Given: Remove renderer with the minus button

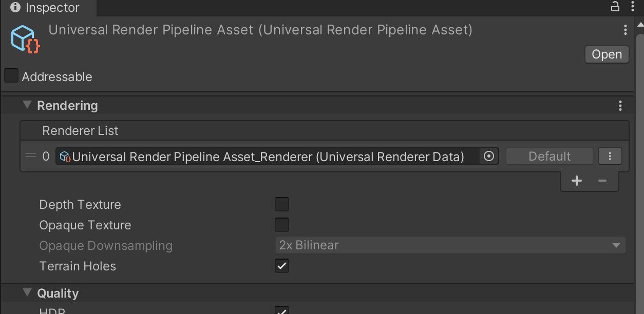Looking at the screenshot, I should point(602,181).
